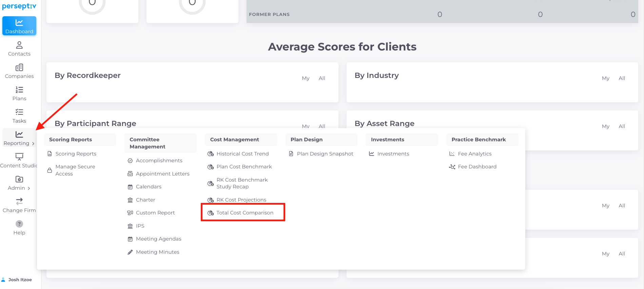Open Meeting Minutes link
This screenshot has height=289, width=644.
[x=158, y=252]
